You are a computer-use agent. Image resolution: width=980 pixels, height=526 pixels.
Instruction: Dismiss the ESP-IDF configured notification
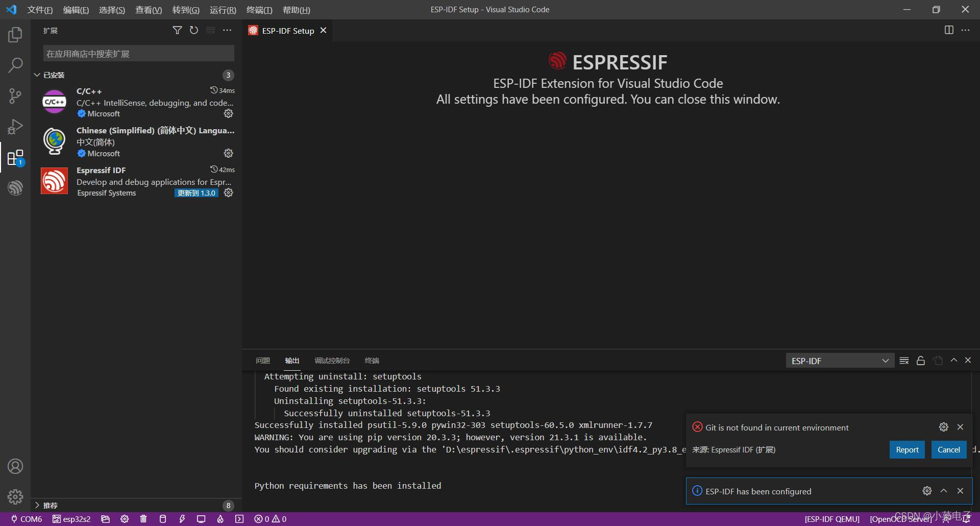pos(960,491)
